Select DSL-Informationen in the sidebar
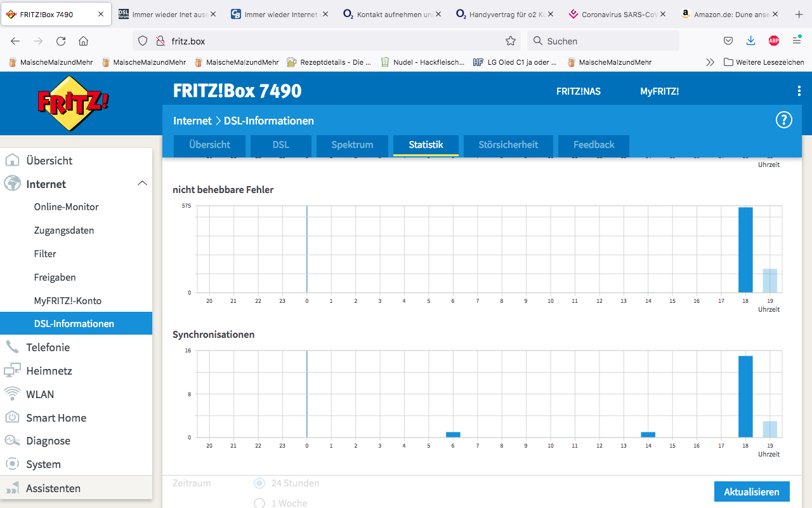The image size is (812, 508). (x=76, y=323)
